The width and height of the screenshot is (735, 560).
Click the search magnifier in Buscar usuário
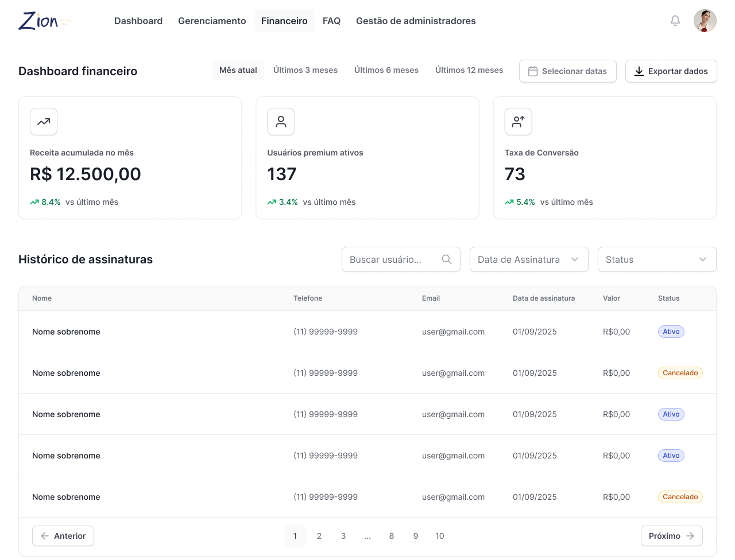coord(446,259)
